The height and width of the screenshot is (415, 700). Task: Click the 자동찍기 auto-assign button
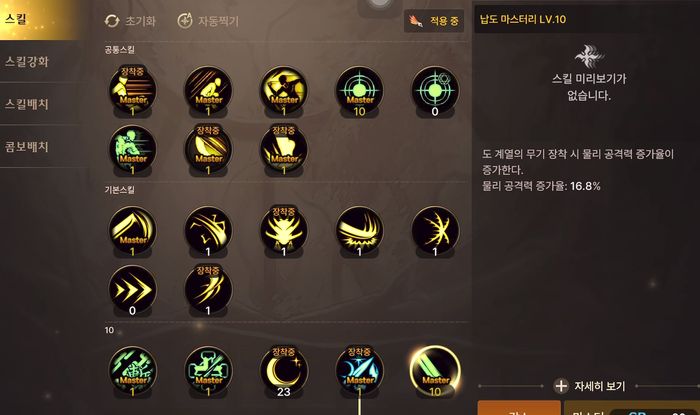(x=208, y=21)
